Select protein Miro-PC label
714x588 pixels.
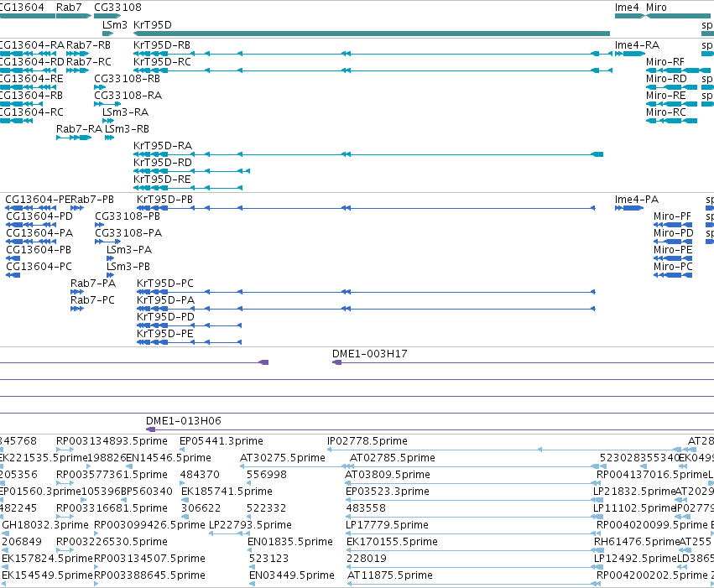coord(673,267)
